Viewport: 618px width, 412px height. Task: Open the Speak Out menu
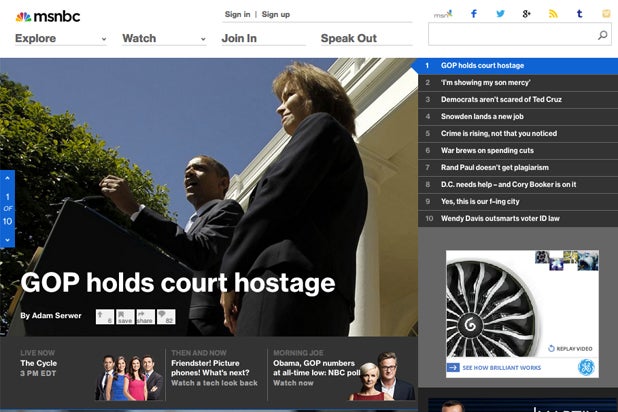pyautogui.click(x=349, y=39)
